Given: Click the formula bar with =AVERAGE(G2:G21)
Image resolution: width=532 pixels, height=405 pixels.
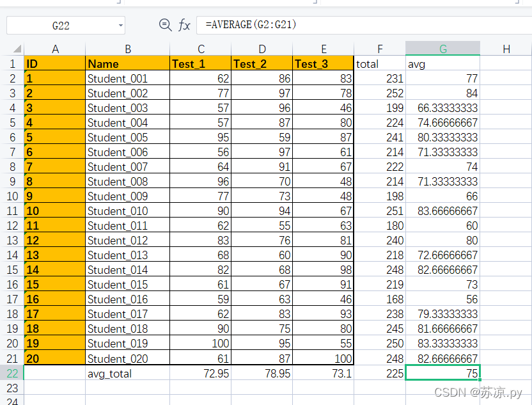Looking at the screenshot, I should coord(364,25).
